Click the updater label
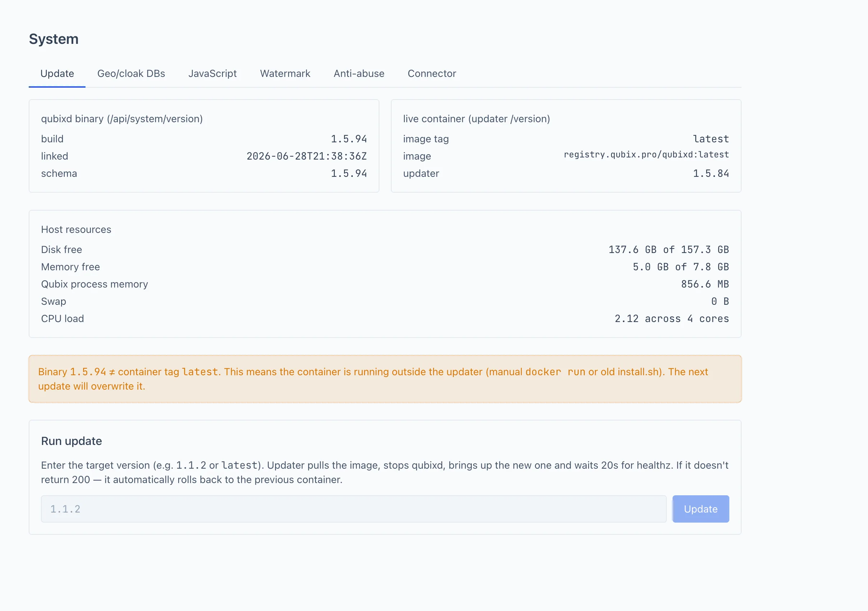Screen dimensions: 868x611 click(x=421, y=174)
